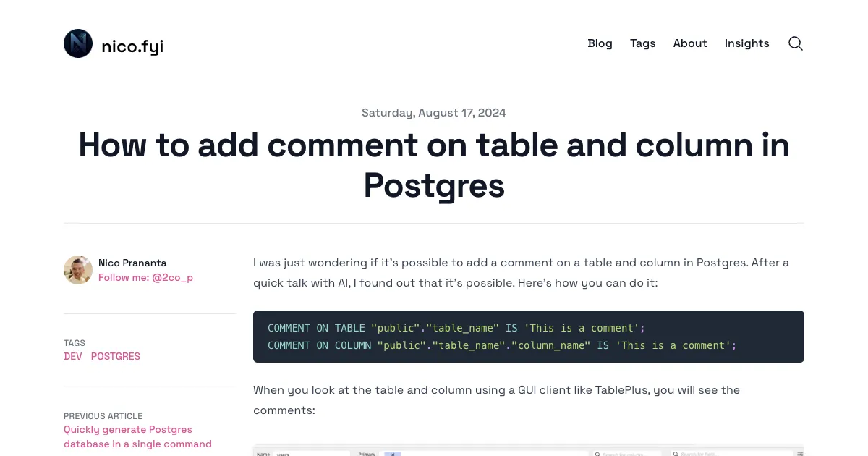The image size is (868, 456).
Task: Go to the About page
Action: coord(690,43)
